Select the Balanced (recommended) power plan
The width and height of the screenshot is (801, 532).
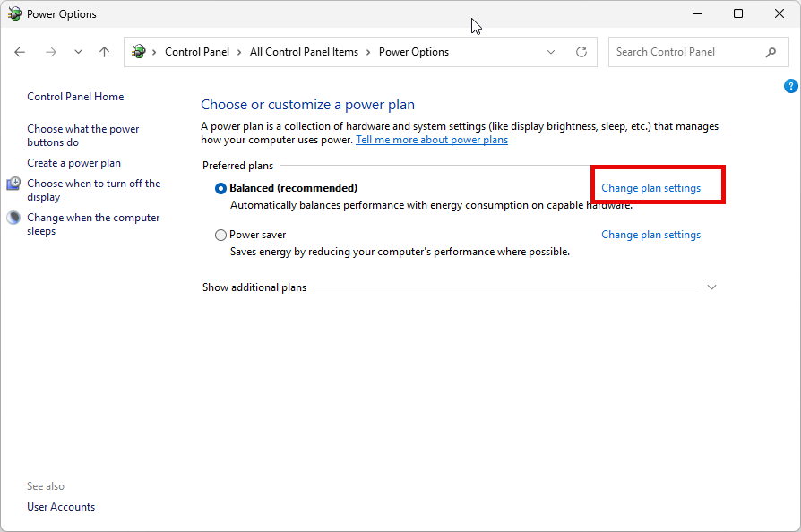[x=221, y=188]
